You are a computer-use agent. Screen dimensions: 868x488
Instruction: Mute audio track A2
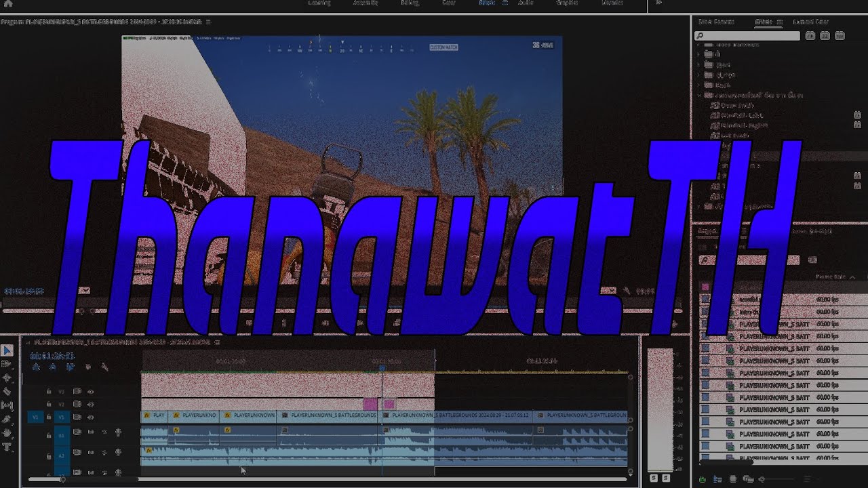coord(91,452)
